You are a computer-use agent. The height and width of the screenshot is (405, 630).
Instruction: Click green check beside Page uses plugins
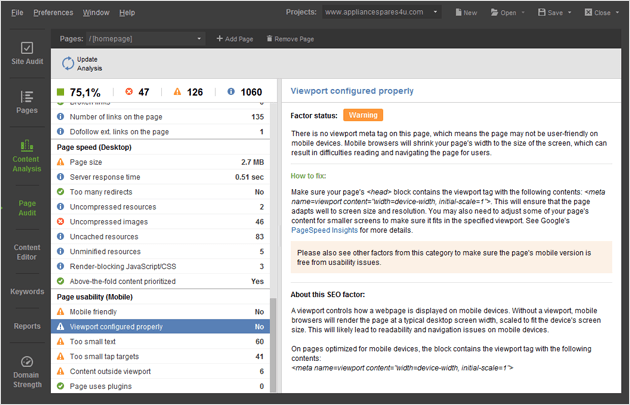(x=60, y=386)
